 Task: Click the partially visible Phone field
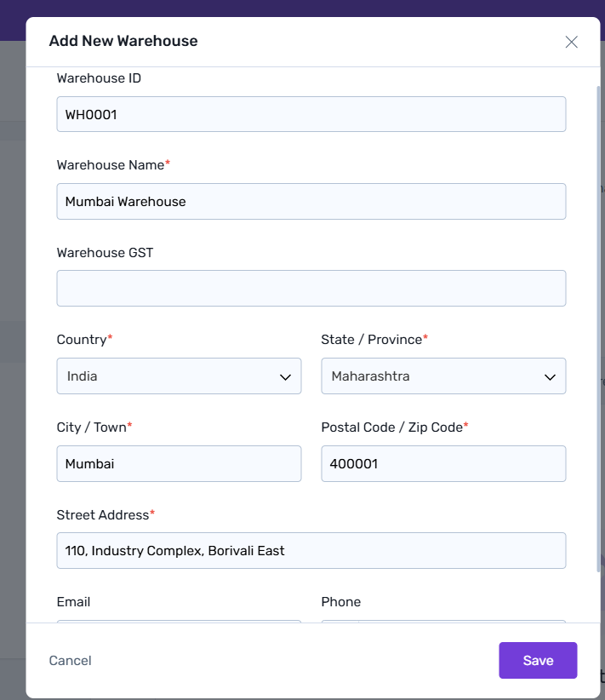(442, 622)
